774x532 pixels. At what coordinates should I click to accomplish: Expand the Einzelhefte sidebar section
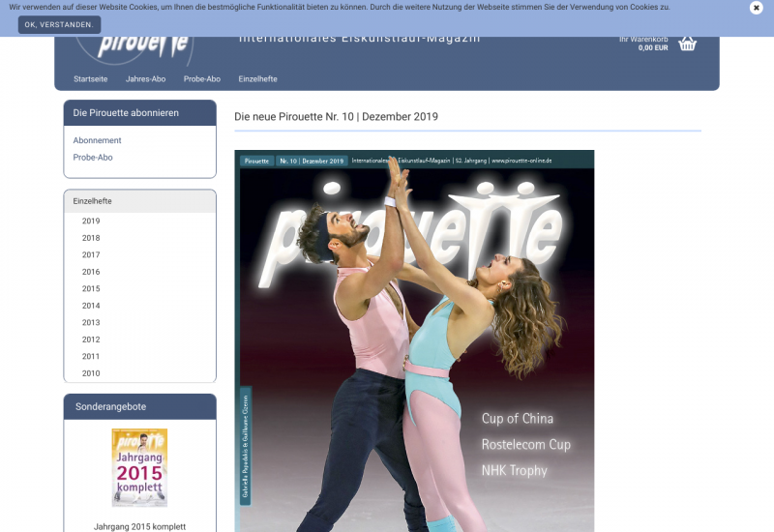(93, 201)
